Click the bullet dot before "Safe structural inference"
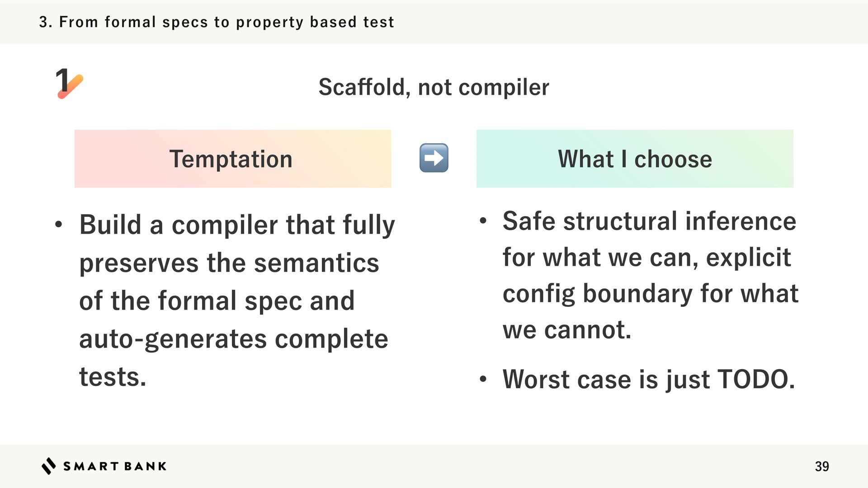Screen dimensions: 868x488 point(483,221)
